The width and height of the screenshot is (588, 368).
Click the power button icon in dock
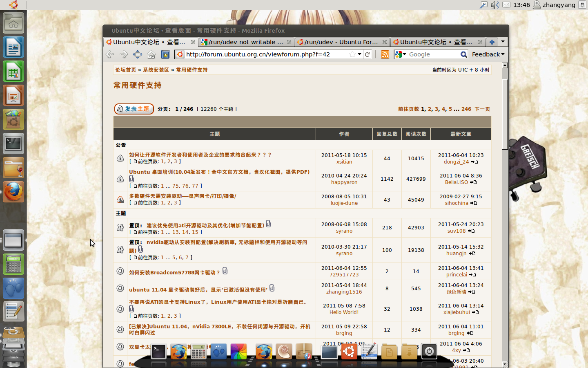point(429,352)
